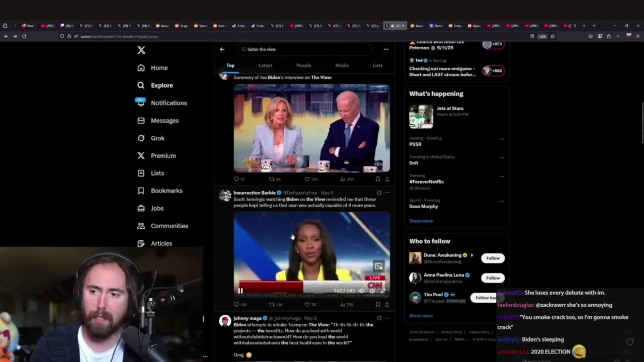Click the 'biden the view' search field
This screenshot has width=644, height=362.
(x=305, y=49)
